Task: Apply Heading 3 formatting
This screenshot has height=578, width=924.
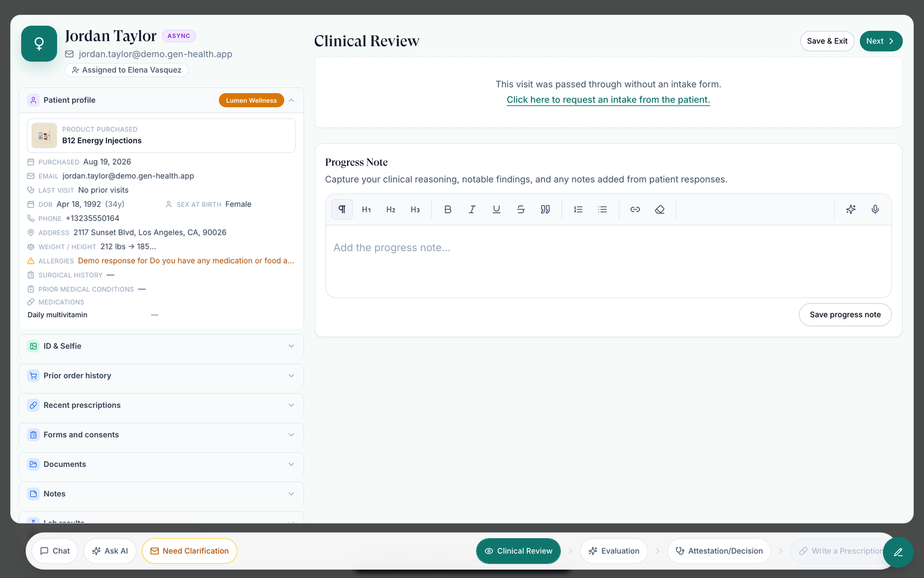Action: [x=415, y=209]
